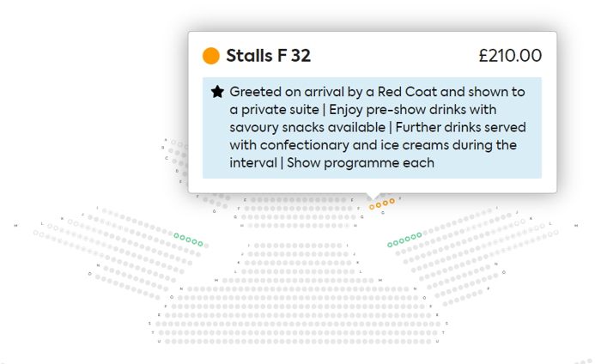
Task: Choose the second green seat from left in the right block
Action: coord(396,243)
